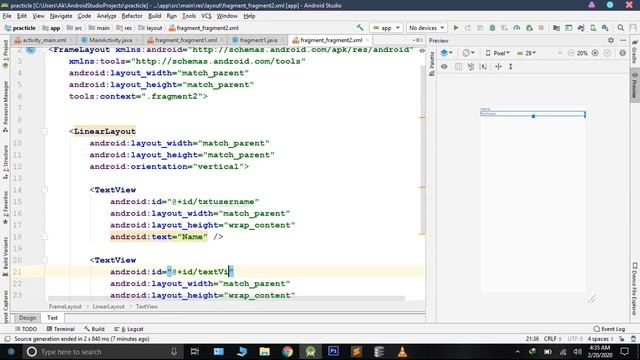Toggle view options eye icon in preview

click(x=444, y=67)
